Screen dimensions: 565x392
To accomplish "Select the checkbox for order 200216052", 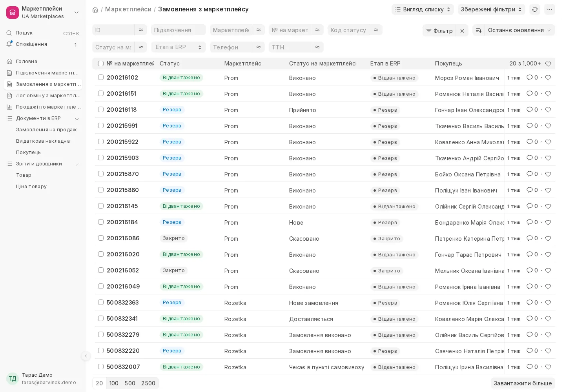I will pos(101,270).
